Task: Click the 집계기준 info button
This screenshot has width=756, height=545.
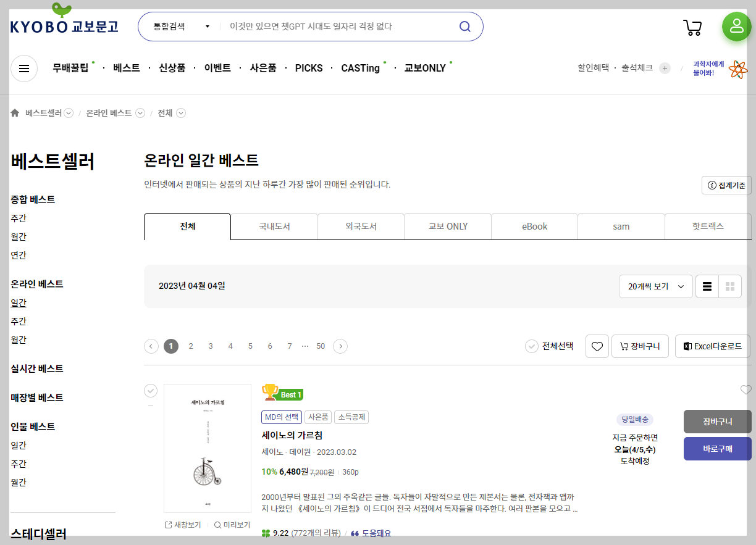Action: [x=726, y=185]
